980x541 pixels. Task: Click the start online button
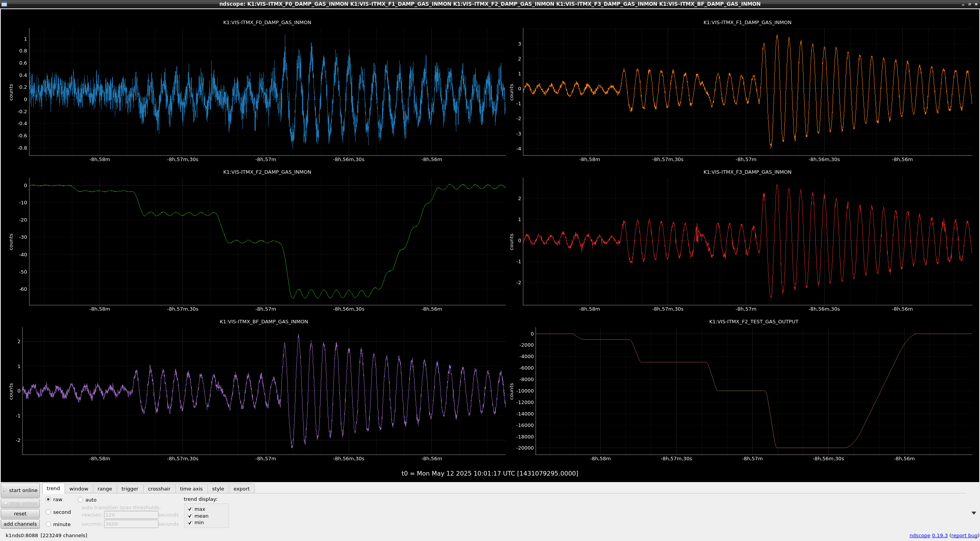20,490
